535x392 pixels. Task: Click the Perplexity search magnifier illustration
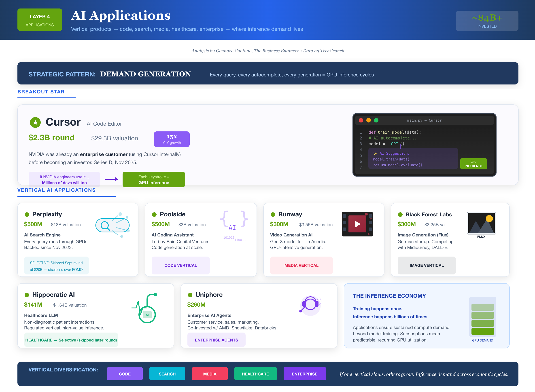[113, 225]
